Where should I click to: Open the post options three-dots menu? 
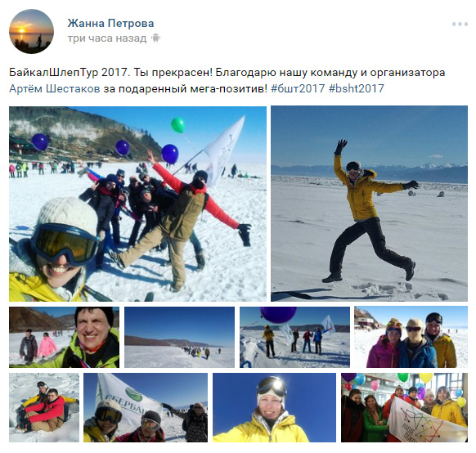(x=460, y=24)
